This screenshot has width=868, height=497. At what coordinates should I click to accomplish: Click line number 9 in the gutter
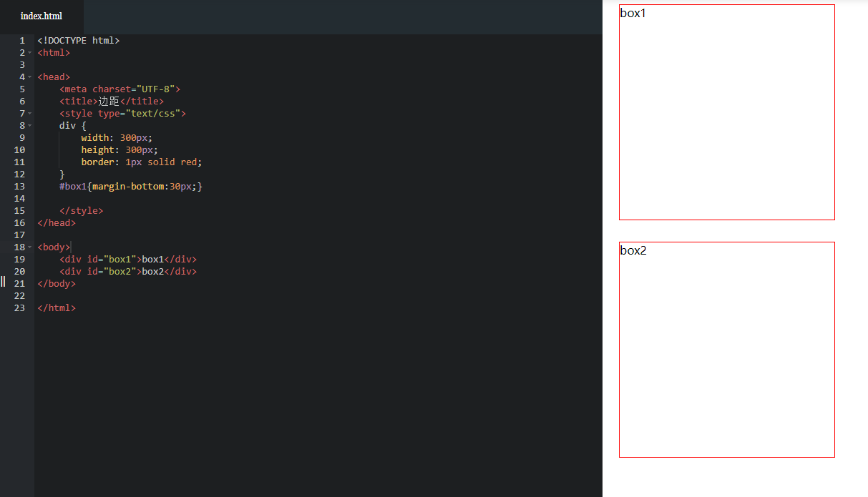click(x=22, y=138)
